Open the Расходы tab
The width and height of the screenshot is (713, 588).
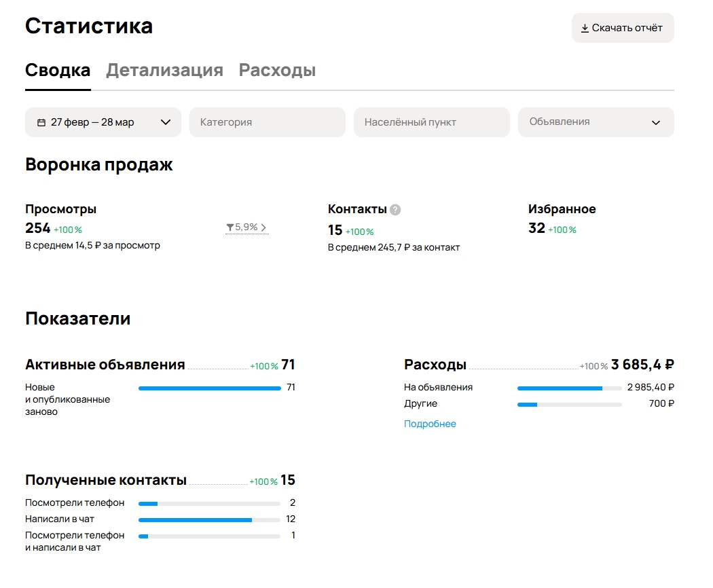(x=277, y=71)
